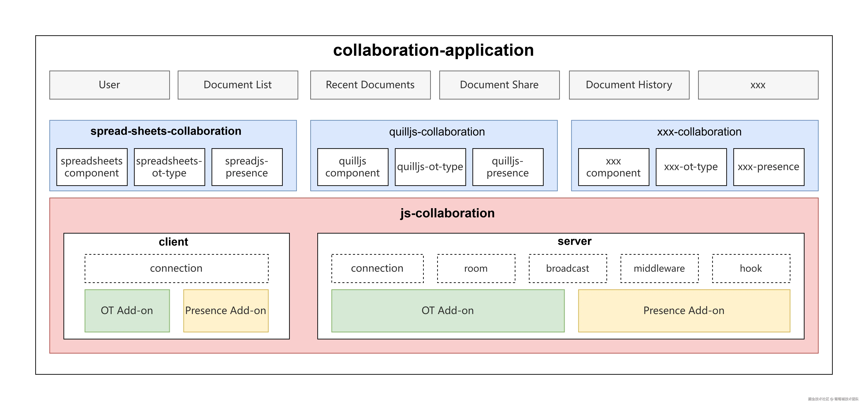Click the client connection dashed box
This screenshot has height=410, width=868.
pyautogui.click(x=177, y=268)
